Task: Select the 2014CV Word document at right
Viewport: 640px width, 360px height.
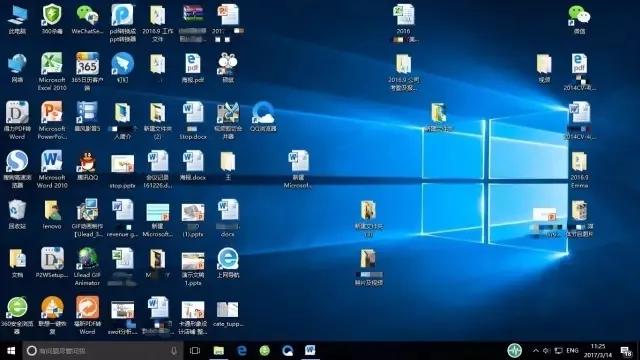Action: pos(579,120)
